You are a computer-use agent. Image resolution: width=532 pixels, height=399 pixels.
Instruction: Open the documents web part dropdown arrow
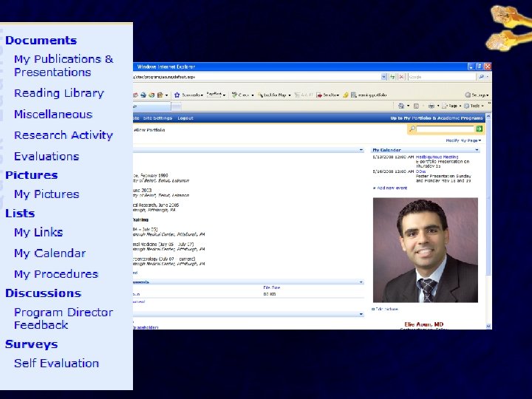[x=361, y=282]
